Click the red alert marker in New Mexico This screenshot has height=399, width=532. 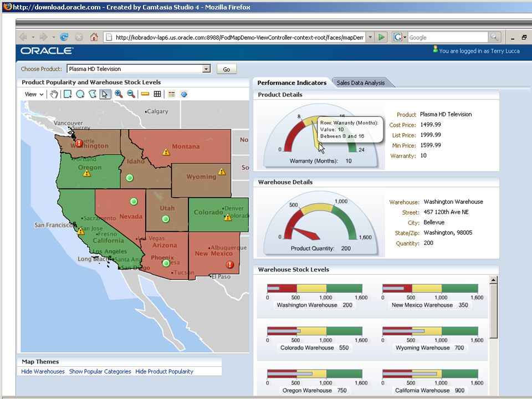230,265
